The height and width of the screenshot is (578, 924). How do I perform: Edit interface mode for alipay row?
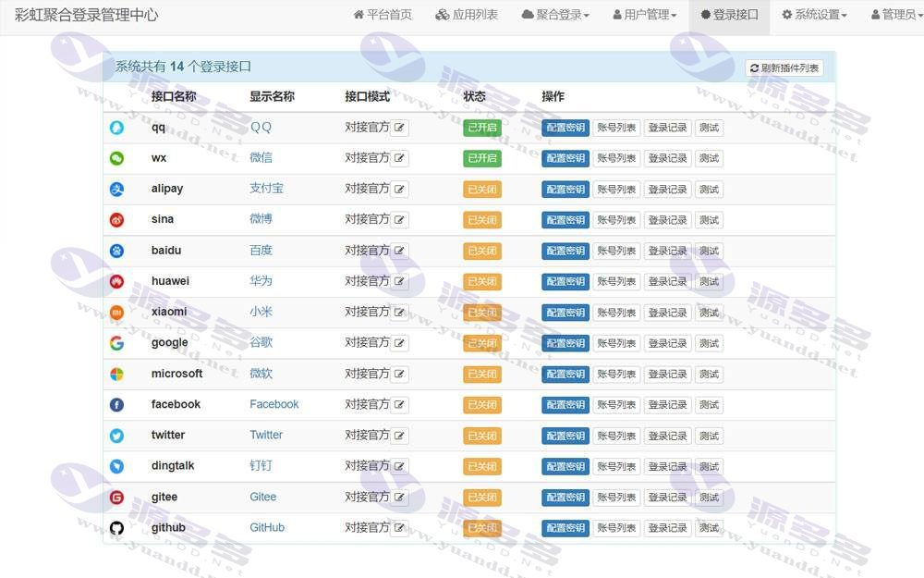click(x=399, y=189)
